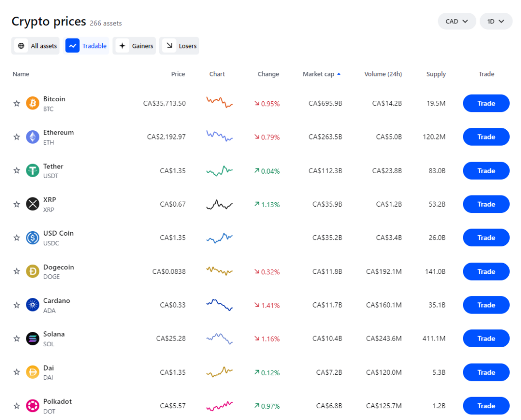Sort by the Market cap header
The height and width of the screenshot is (420, 521).
[x=319, y=74]
